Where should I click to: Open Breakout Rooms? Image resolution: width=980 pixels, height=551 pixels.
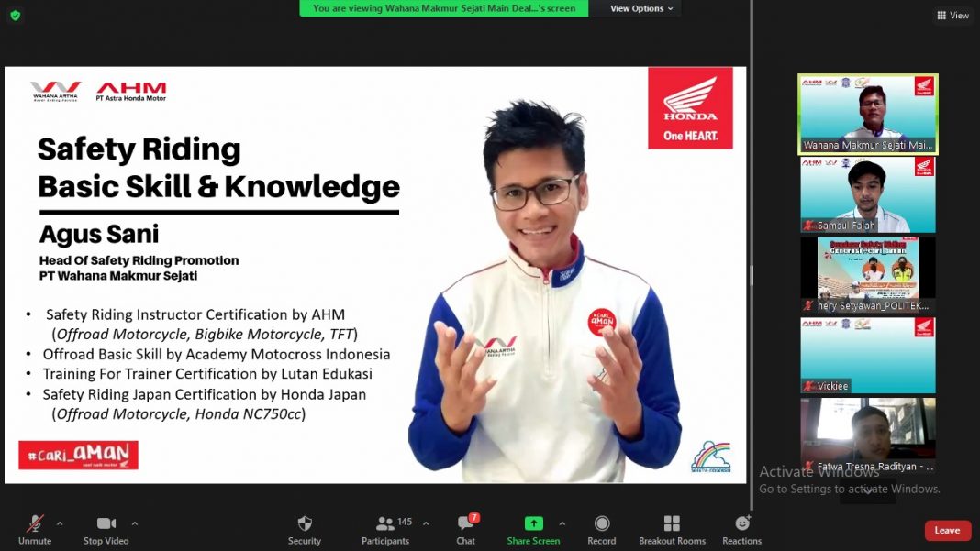tap(672, 529)
